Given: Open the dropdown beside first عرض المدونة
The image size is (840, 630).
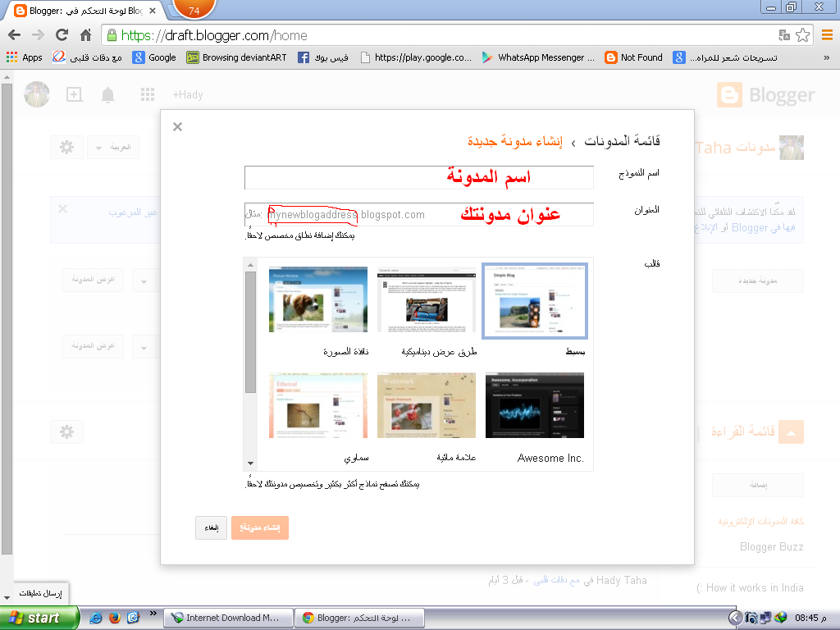Looking at the screenshot, I should coord(144,280).
